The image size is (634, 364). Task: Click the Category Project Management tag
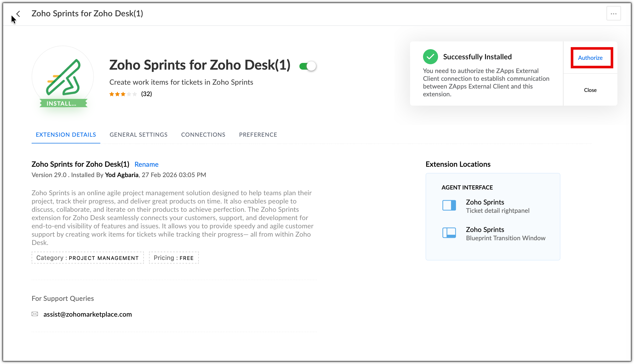[88, 258]
